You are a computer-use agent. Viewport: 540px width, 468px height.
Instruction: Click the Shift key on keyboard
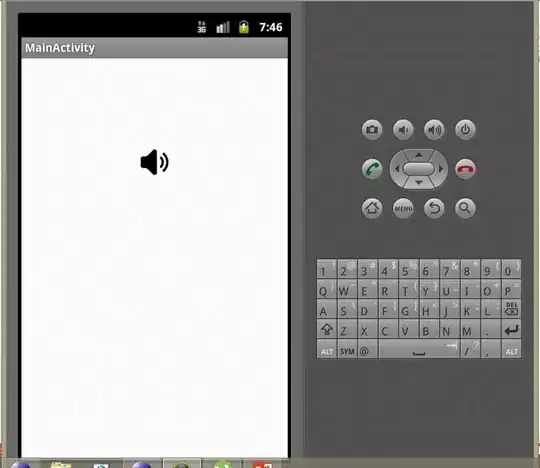[x=327, y=329]
